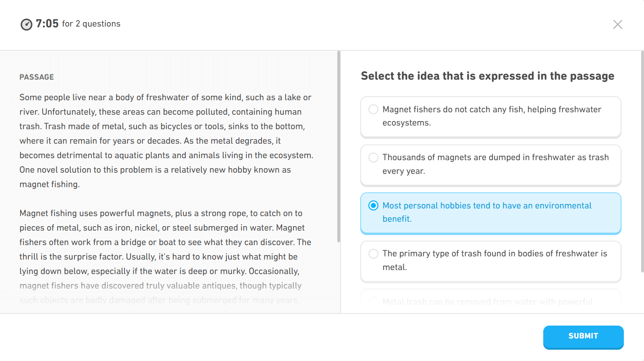Viewport: 644px width, 361px height.
Task: Select 'The primary type of trash found' answer
Action: tap(490, 261)
